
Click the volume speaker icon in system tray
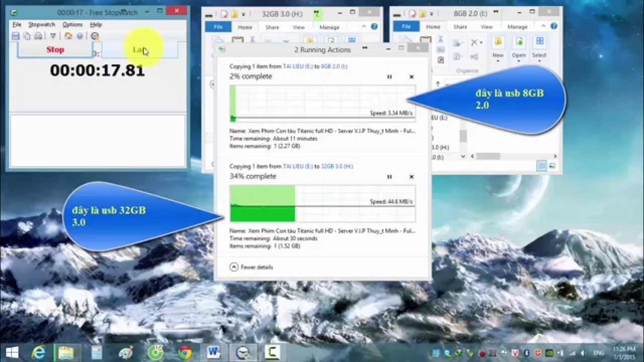(x=583, y=353)
